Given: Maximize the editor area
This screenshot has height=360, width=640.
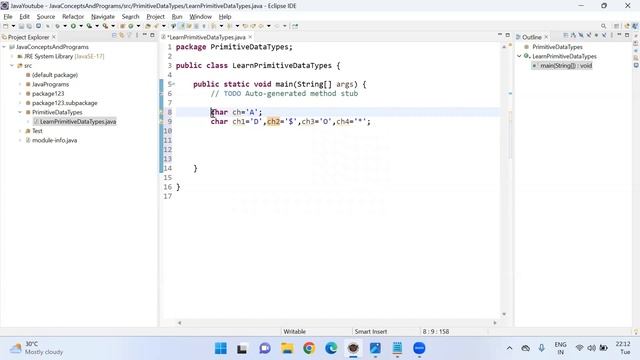Looking at the screenshot, I should click(x=508, y=36).
